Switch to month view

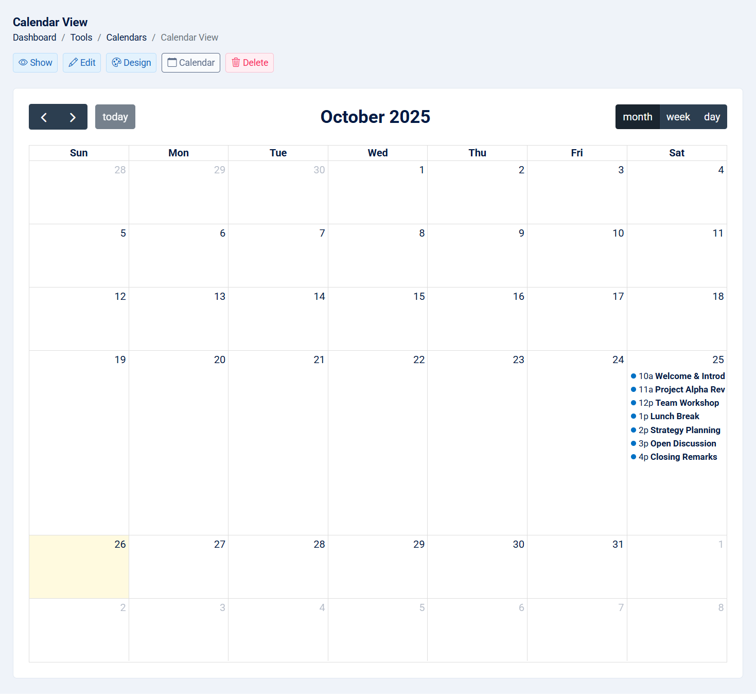pyautogui.click(x=637, y=117)
